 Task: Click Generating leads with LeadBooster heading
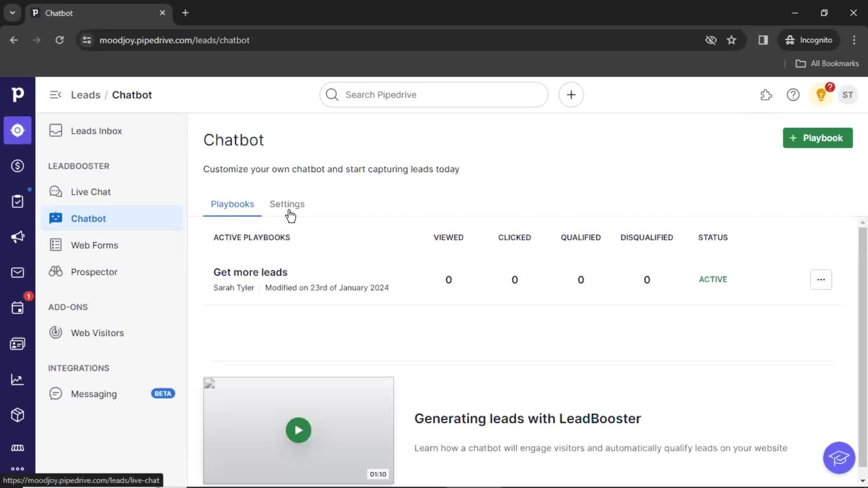(528, 418)
